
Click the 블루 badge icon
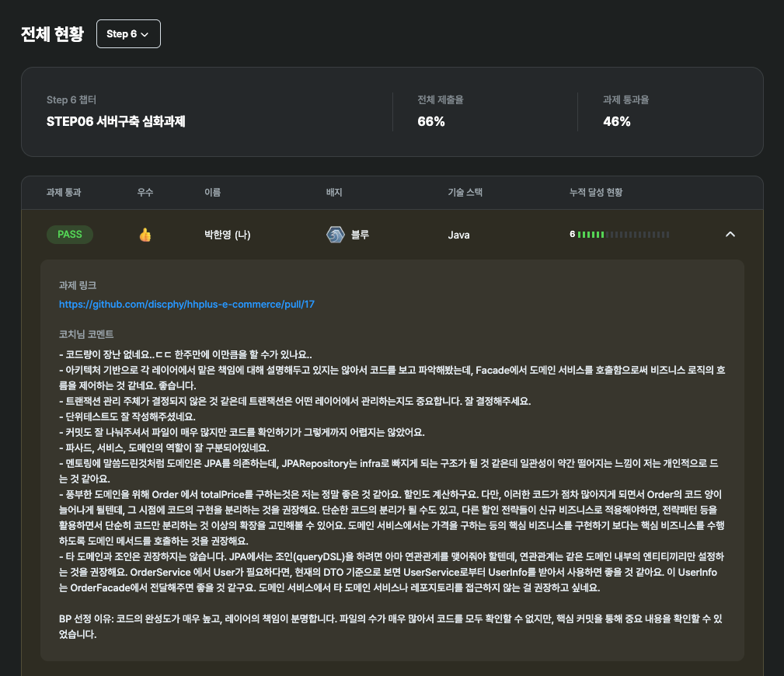(336, 235)
